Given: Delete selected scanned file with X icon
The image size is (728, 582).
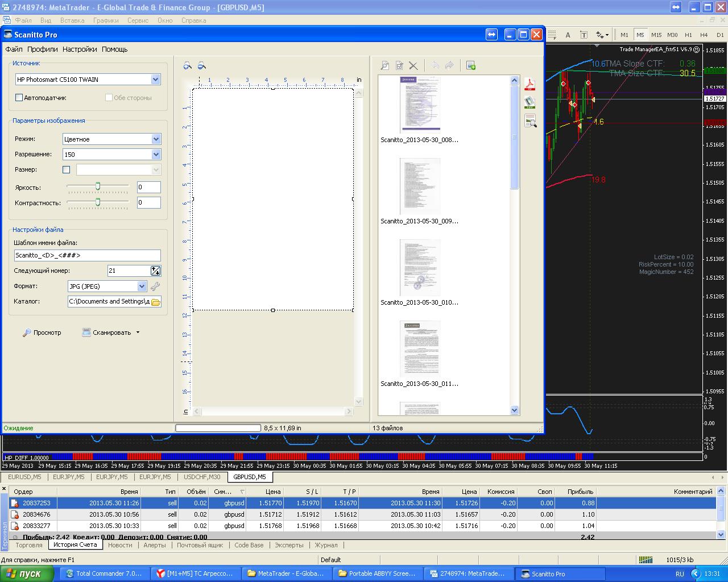Looking at the screenshot, I should [x=413, y=66].
